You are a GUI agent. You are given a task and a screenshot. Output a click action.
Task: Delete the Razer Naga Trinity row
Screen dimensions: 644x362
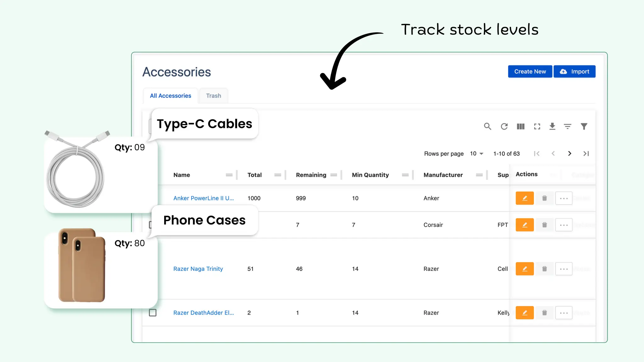544,269
